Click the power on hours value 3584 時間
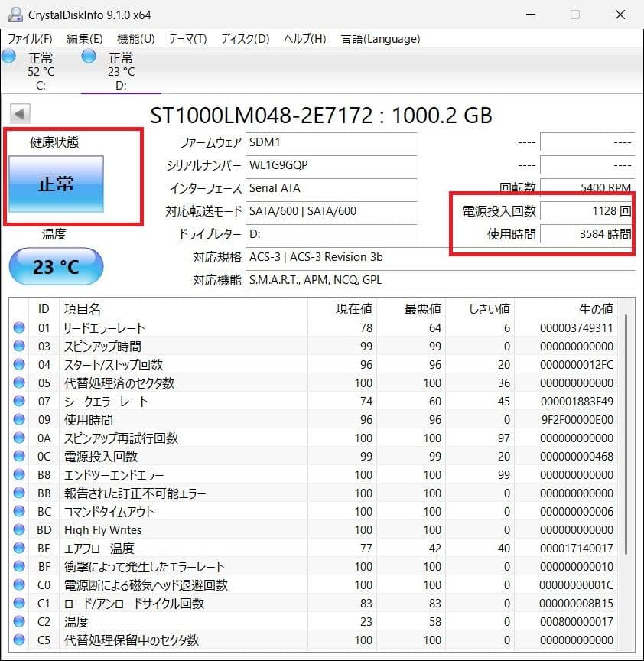 [x=587, y=233]
